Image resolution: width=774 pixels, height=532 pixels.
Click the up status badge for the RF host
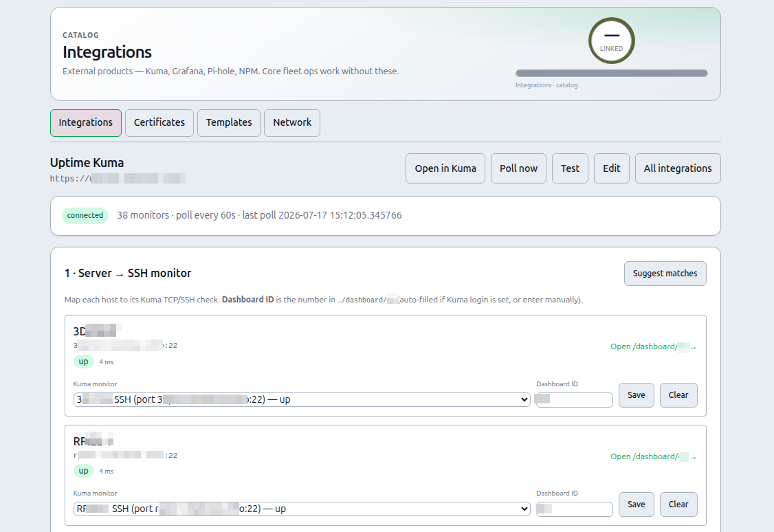[83, 472]
